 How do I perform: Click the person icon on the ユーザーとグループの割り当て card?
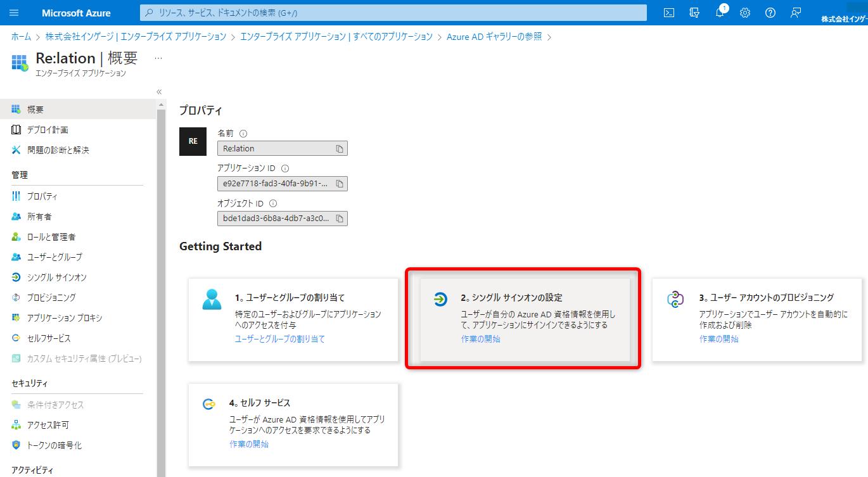point(212,298)
